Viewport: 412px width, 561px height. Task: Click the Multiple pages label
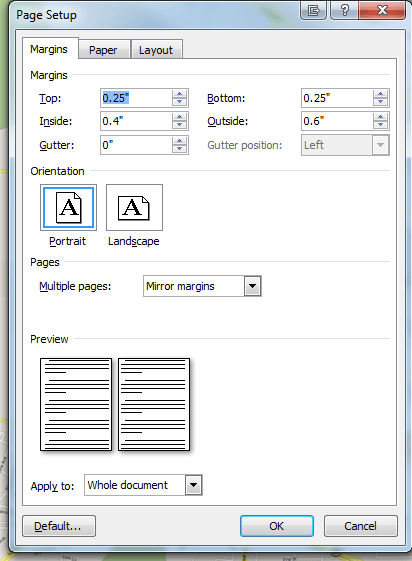(75, 286)
